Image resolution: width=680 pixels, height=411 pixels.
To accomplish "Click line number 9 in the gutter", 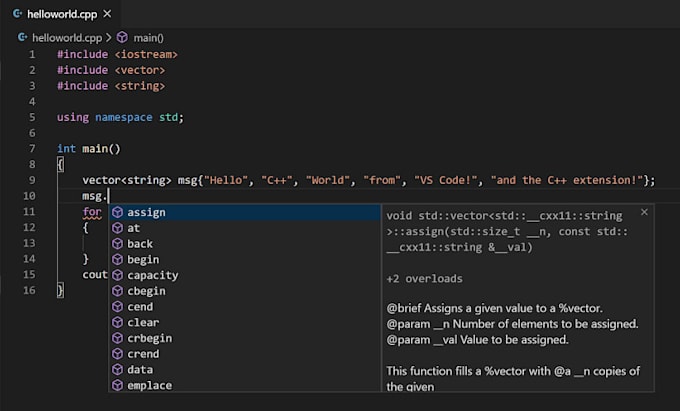I will 32,180.
